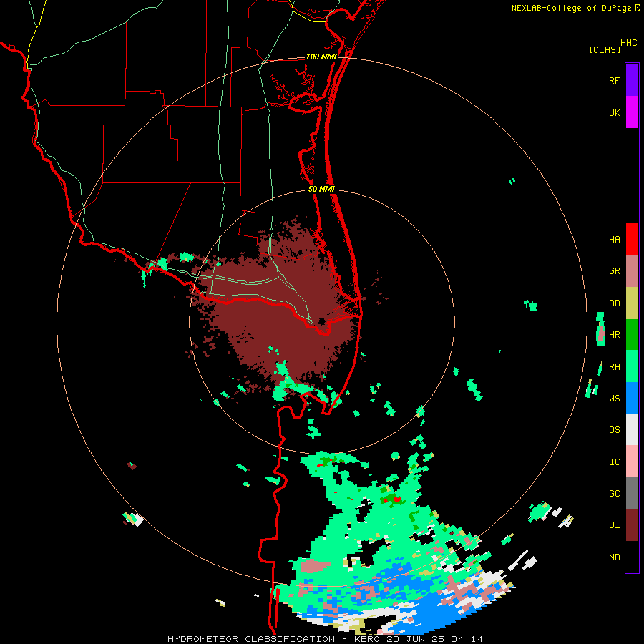Click the HR legend label

point(615,335)
